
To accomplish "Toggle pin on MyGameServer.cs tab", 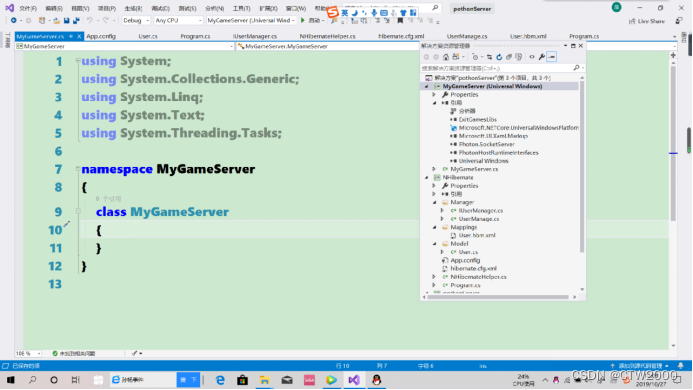I will tap(71, 36).
